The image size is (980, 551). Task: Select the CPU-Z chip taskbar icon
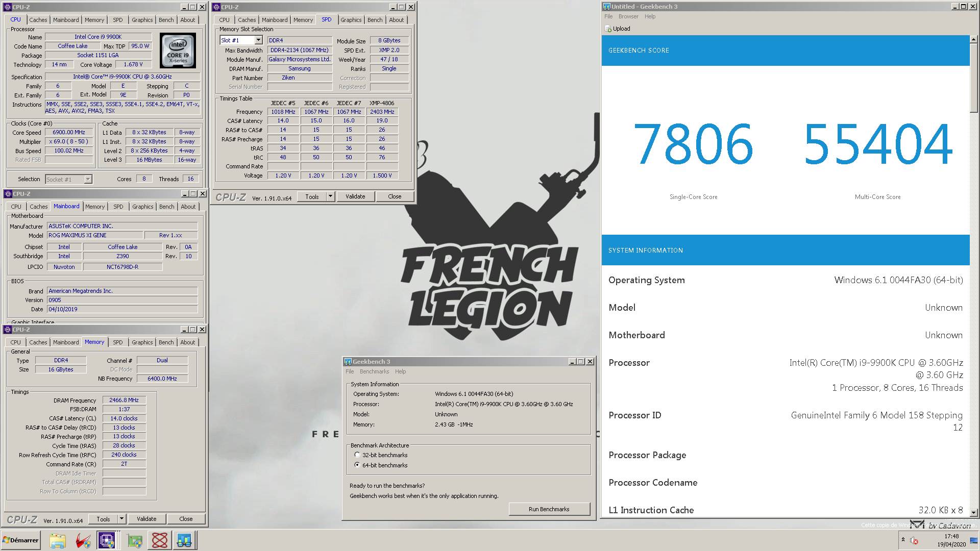coord(107,540)
